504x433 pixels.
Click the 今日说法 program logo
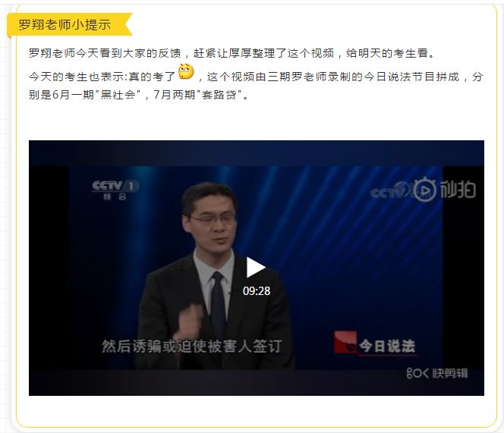coord(375,344)
